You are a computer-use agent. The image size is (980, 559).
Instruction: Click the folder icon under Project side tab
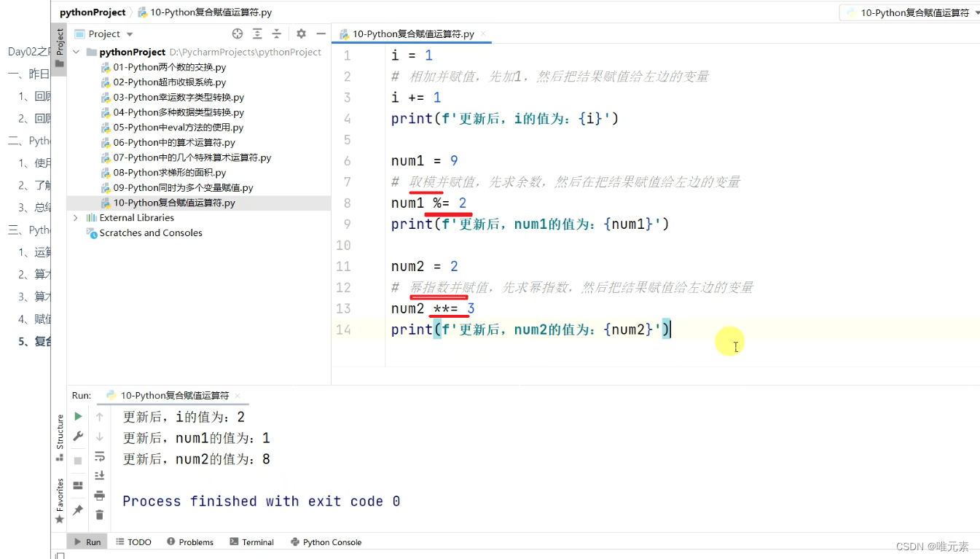59,63
